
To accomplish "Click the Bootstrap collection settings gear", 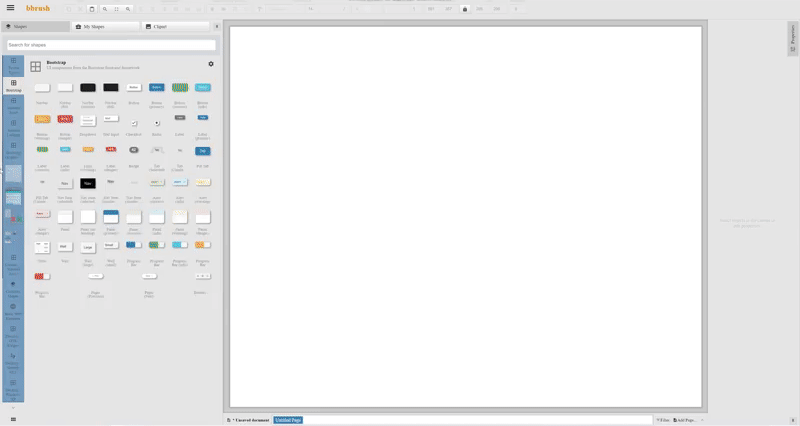I will 211,64.
